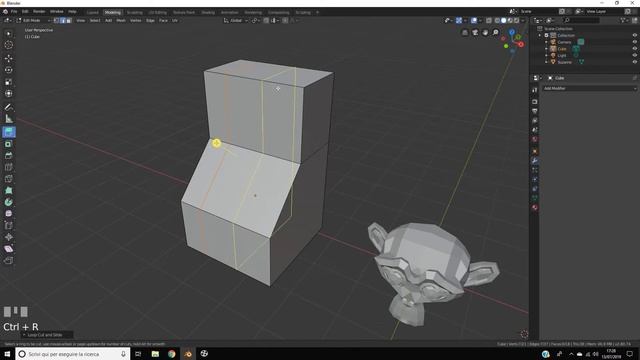
Task: Toggle Collection visibility eye in outliner
Action: click(634, 36)
